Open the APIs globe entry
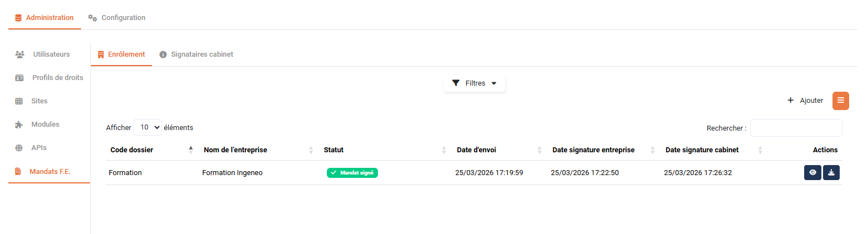This screenshot has width=868, height=234. click(39, 148)
